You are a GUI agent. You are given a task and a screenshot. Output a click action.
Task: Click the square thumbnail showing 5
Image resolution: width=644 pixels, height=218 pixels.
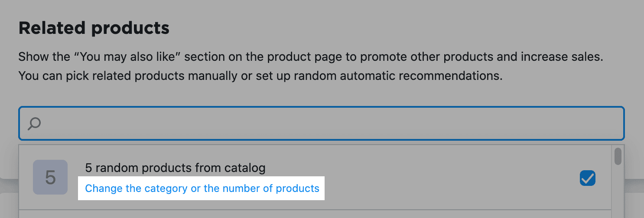50,177
